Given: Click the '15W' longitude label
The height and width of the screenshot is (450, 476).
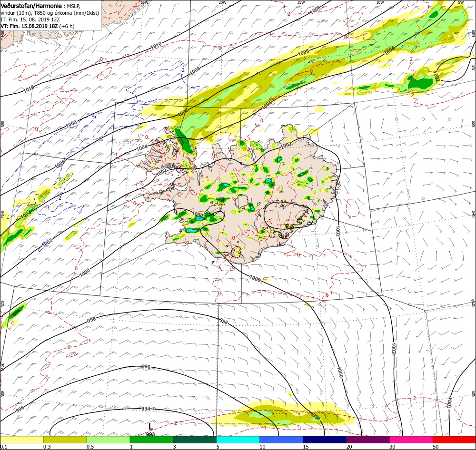Looking at the screenshot, I should coord(301,2).
